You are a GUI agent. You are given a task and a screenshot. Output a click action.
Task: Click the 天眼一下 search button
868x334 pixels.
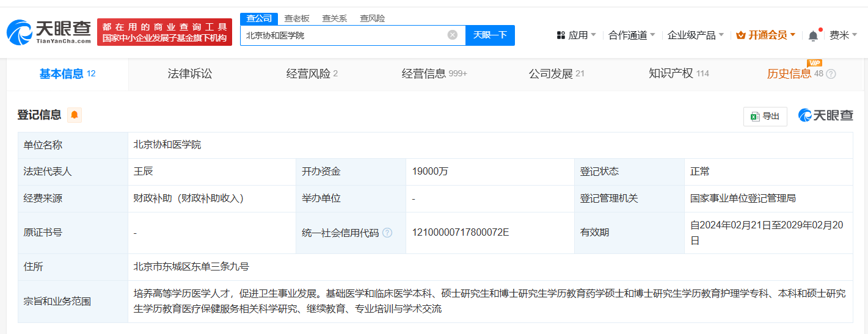(490, 35)
